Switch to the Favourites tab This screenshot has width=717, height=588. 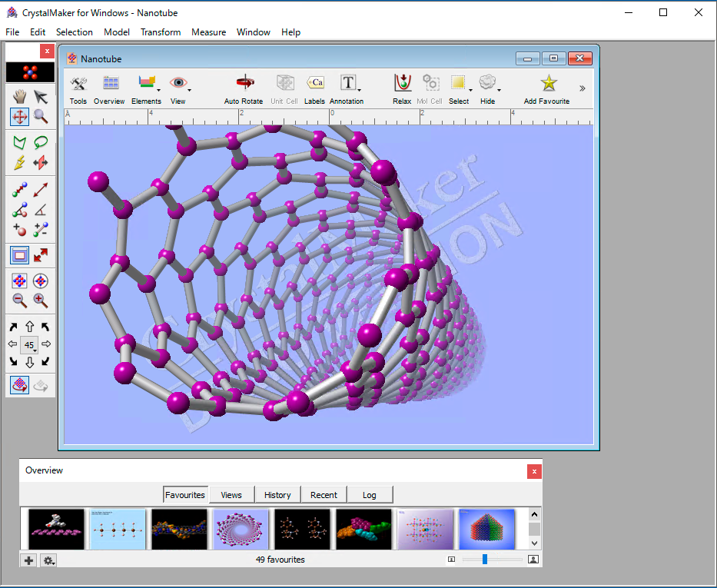[x=185, y=495]
